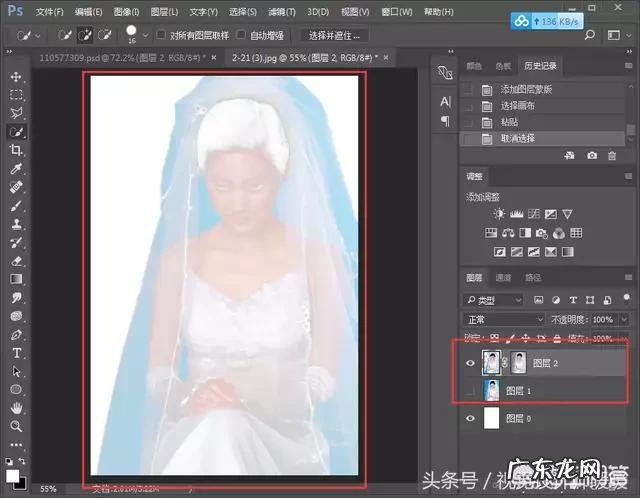The image size is (640, 498).
Task: Select the Sponge tool
Action: coord(16,316)
